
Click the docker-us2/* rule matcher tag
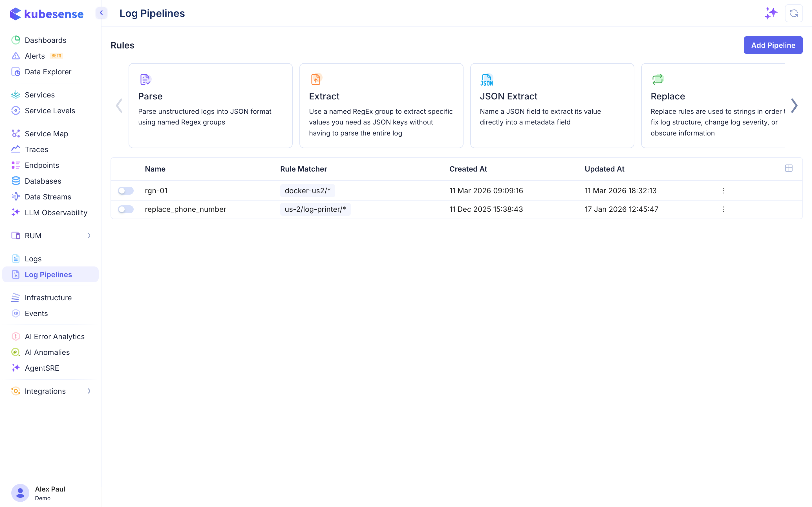(307, 191)
